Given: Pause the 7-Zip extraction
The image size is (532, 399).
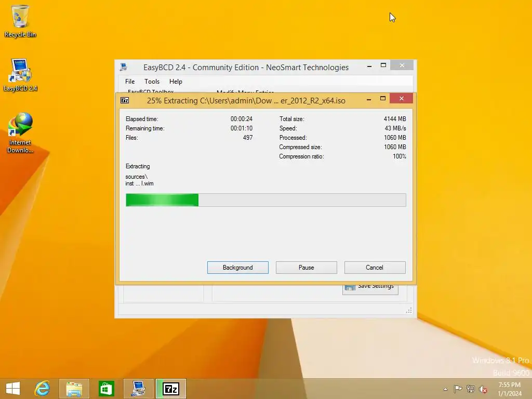Looking at the screenshot, I should tap(307, 268).
